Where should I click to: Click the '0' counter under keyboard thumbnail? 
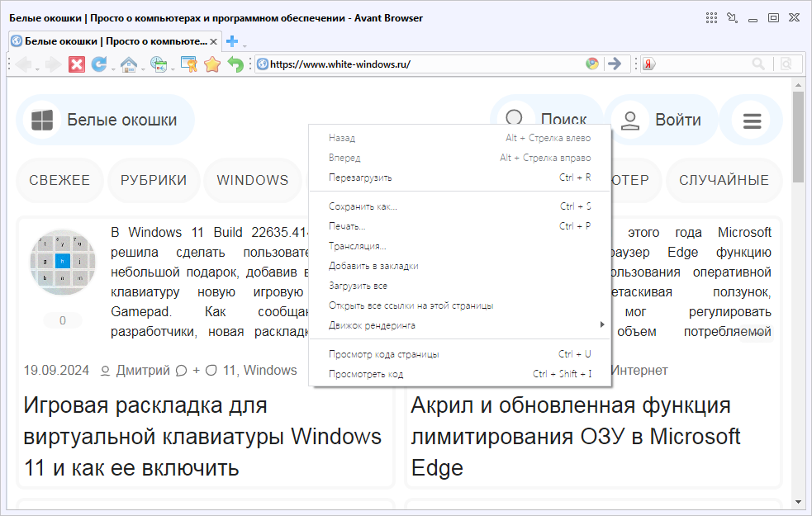coord(63,320)
